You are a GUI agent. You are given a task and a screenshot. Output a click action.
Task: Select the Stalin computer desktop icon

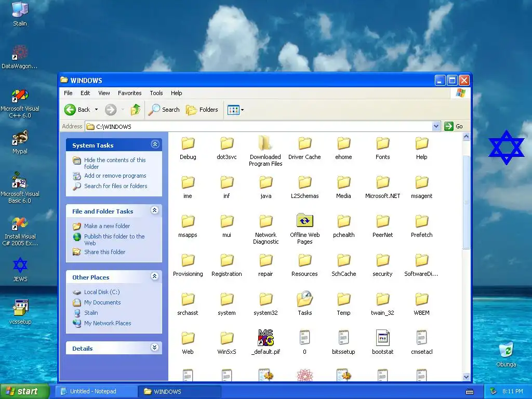coord(20,14)
